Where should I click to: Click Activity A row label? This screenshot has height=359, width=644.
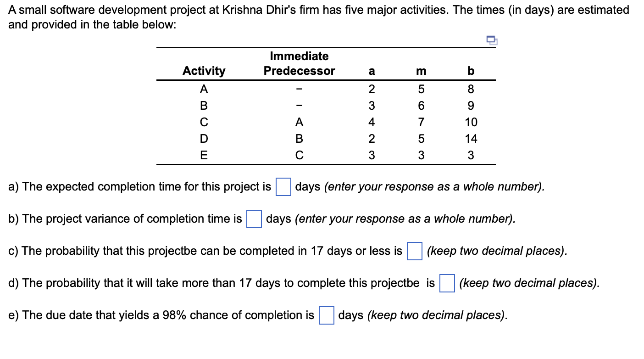click(x=204, y=89)
